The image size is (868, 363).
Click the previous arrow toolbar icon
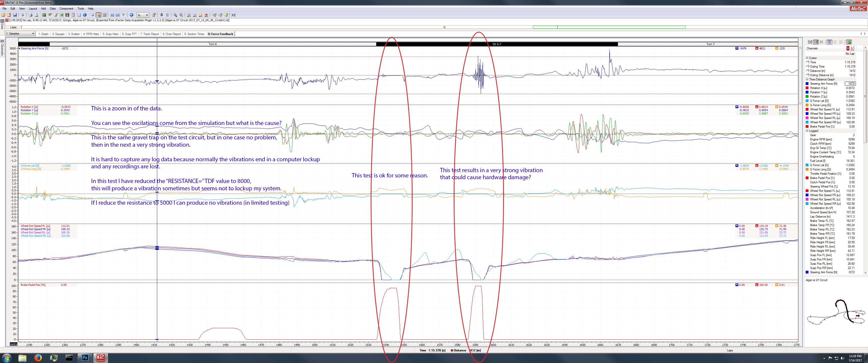click(112, 15)
